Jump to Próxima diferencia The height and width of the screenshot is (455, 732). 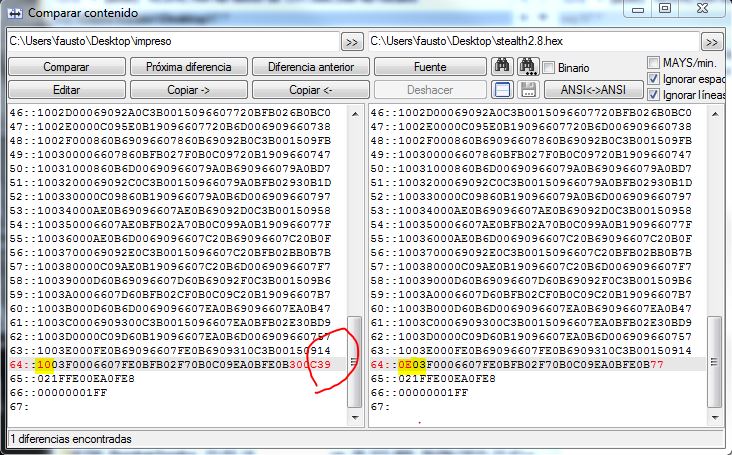[x=189, y=67]
